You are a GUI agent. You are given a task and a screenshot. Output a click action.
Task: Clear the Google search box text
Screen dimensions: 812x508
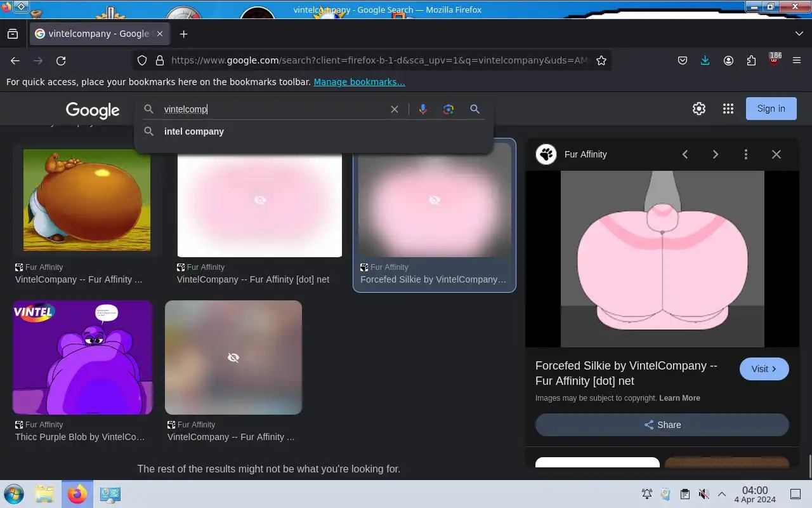(395, 109)
